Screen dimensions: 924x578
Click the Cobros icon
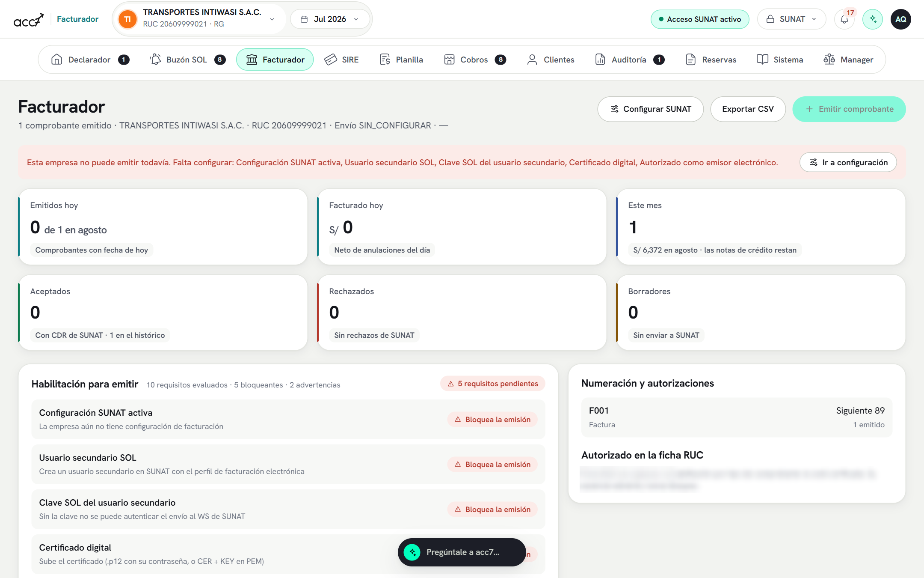(449, 60)
